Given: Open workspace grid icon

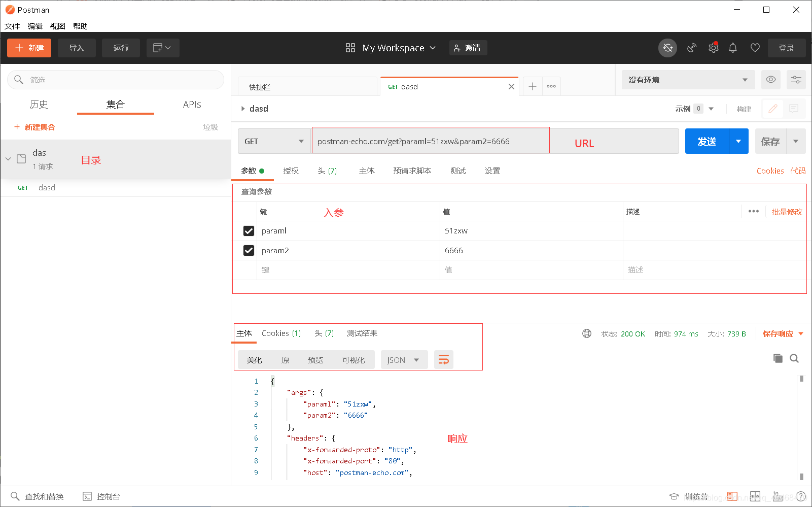Looking at the screenshot, I should click(350, 48).
